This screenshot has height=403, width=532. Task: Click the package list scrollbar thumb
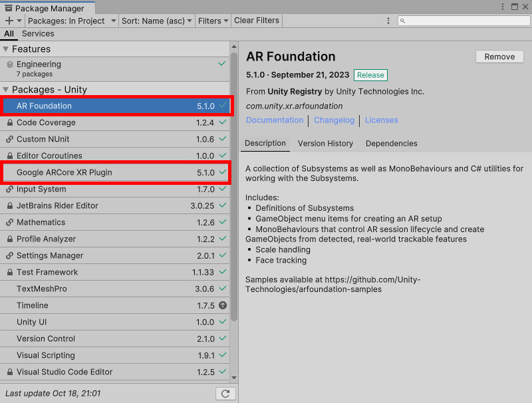click(234, 187)
